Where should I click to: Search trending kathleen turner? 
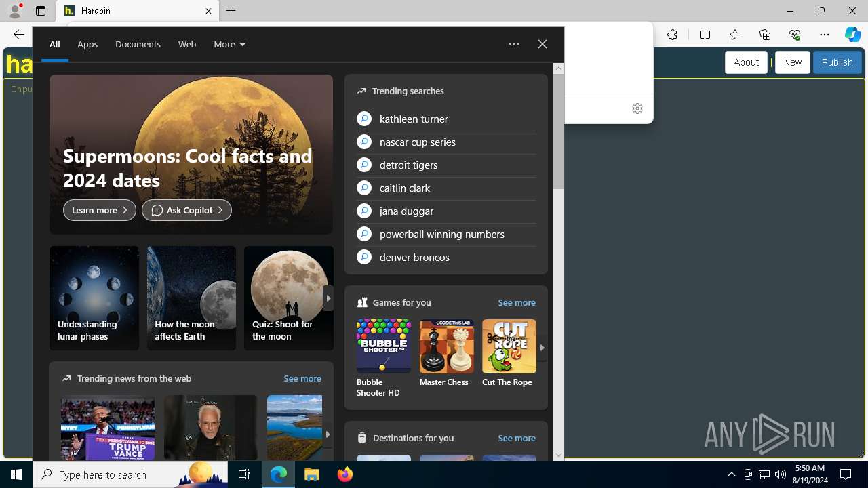(446, 119)
